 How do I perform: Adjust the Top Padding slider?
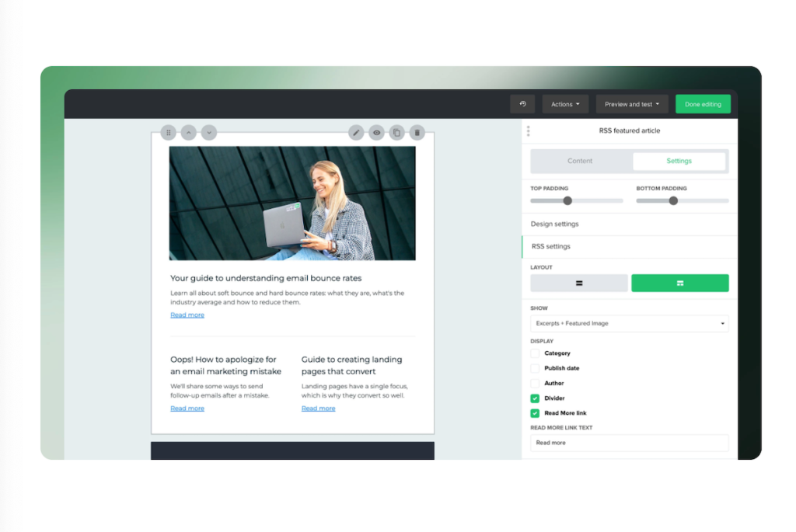coord(567,201)
